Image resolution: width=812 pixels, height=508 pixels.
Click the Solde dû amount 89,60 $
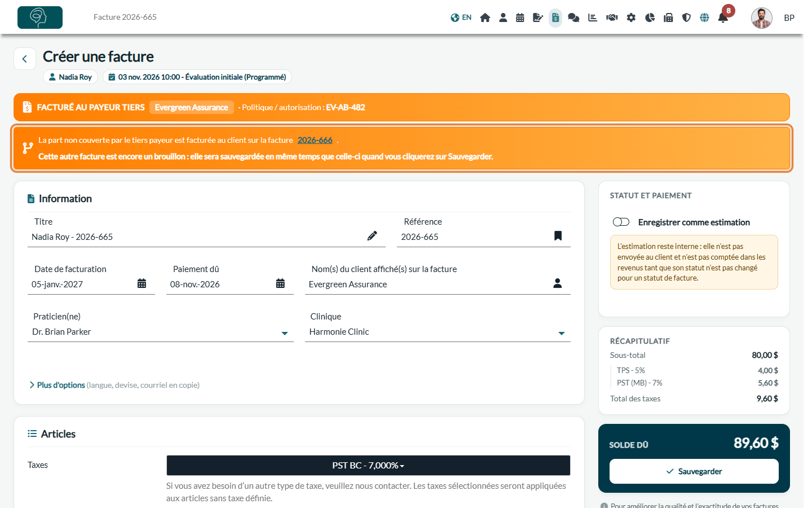(756, 443)
